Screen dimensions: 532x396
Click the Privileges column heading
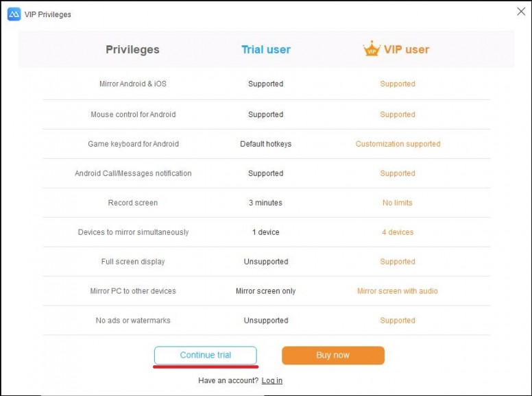tap(132, 49)
